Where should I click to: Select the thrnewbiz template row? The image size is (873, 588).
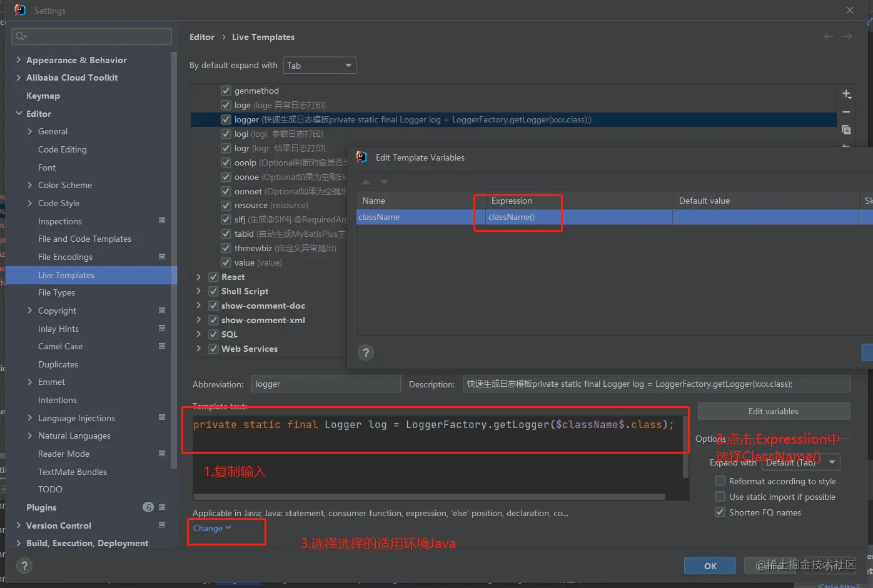pyautogui.click(x=285, y=248)
